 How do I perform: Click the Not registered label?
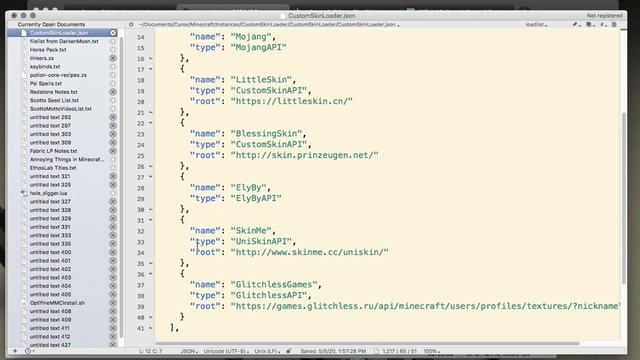point(604,16)
